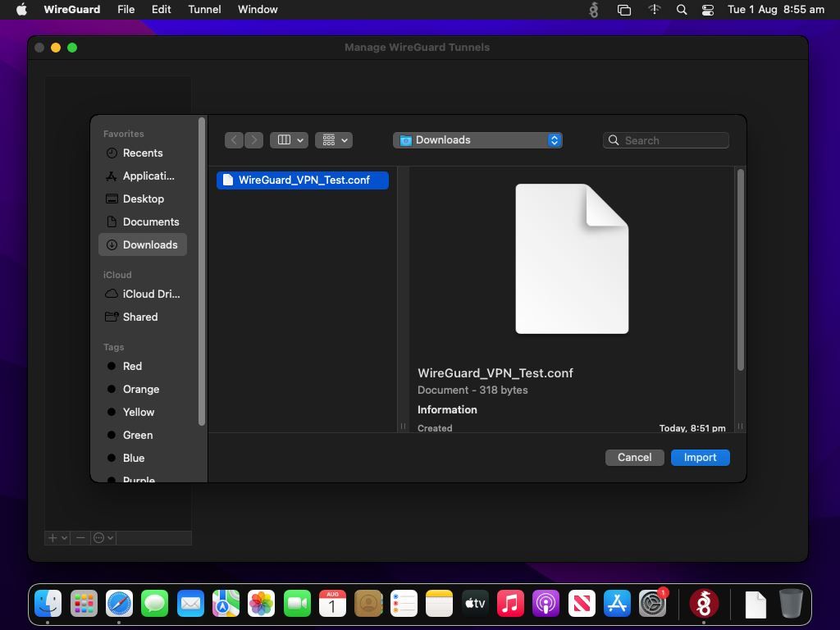Select the Red tag in the sidebar

[132, 366]
